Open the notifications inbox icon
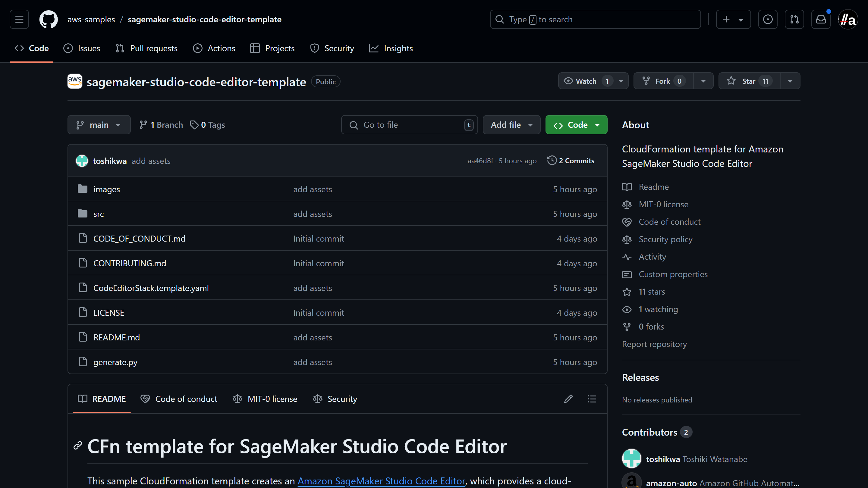The height and width of the screenshot is (488, 868). tap(821, 19)
